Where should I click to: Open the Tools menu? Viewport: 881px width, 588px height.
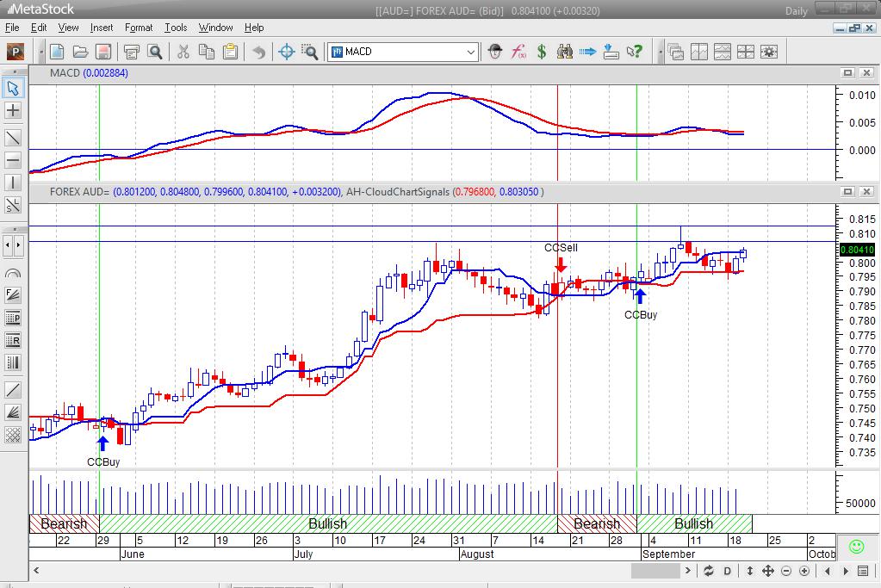[x=176, y=27]
